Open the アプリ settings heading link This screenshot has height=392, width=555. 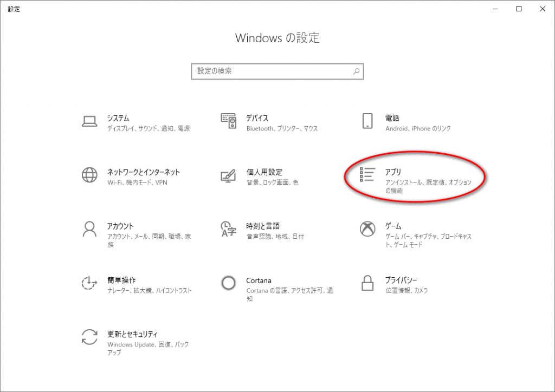pos(393,172)
